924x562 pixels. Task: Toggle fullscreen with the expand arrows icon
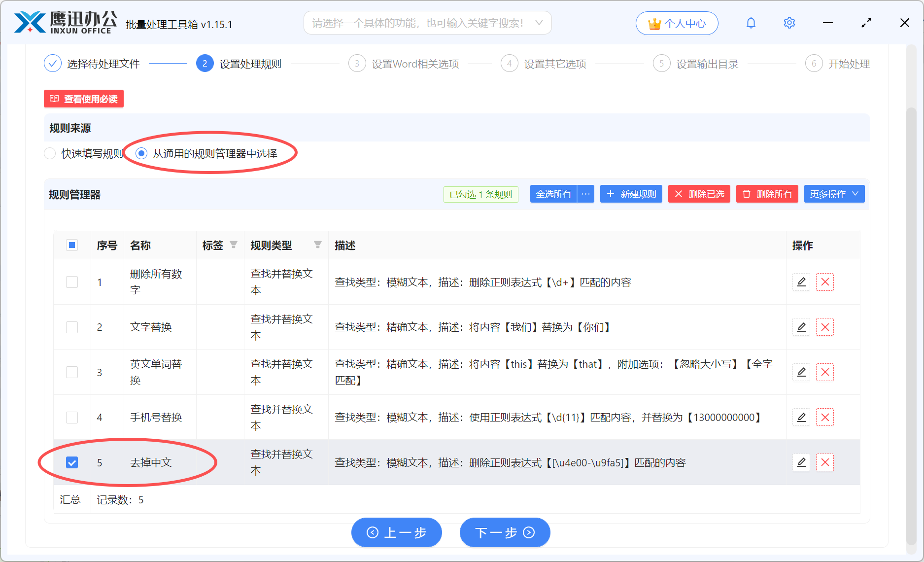coord(866,23)
